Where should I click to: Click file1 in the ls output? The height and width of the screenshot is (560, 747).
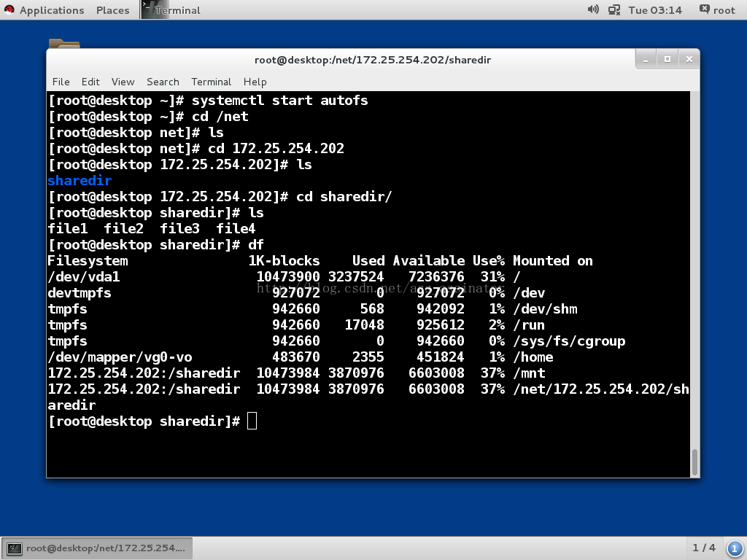pyautogui.click(x=68, y=228)
